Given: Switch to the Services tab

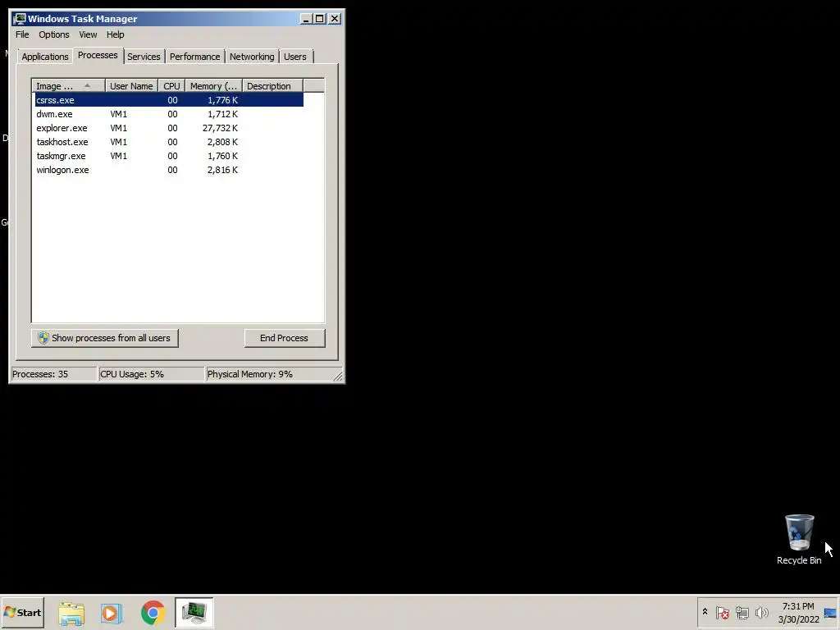Looking at the screenshot, I should coord(144,57).
